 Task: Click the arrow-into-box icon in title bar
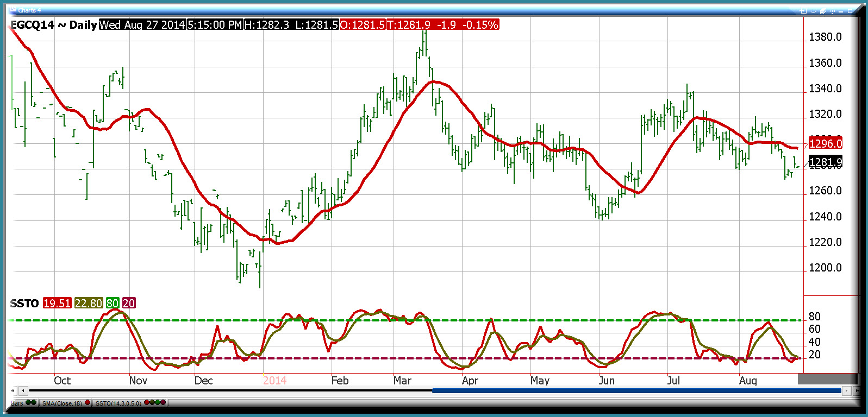tap(804, 11)
